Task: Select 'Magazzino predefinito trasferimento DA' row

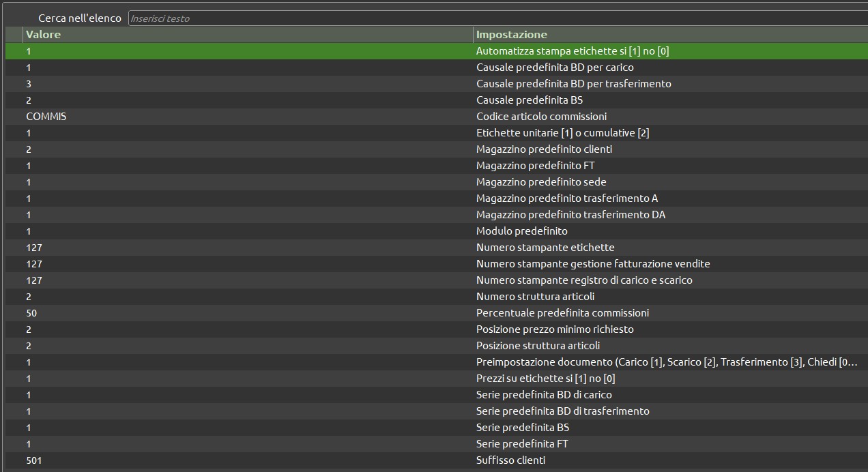Action: (570, 215)
